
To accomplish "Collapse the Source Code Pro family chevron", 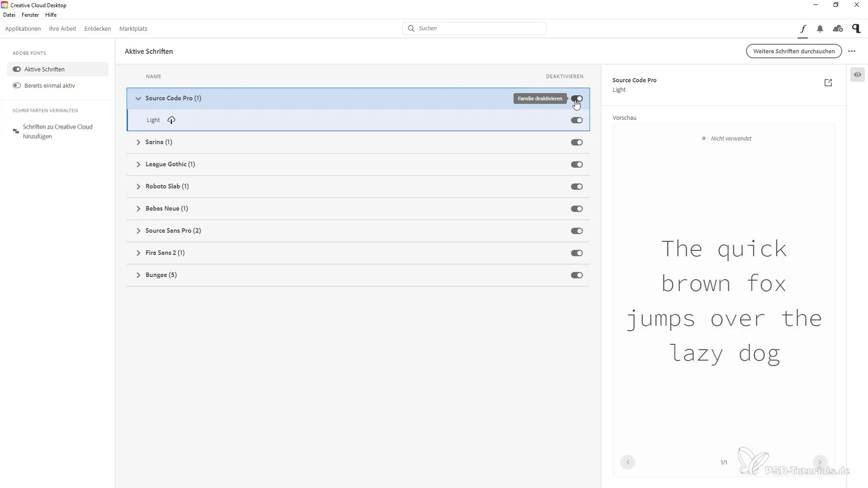I will coord(138,99).
